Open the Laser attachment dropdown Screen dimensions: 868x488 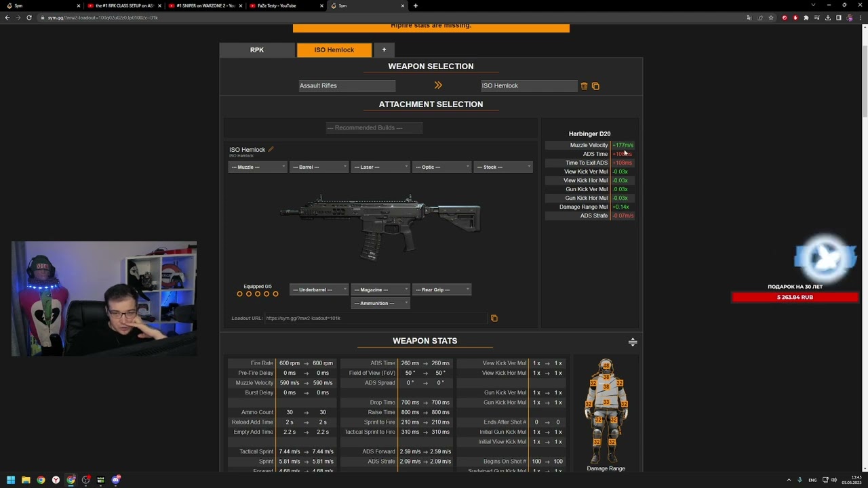380,167
